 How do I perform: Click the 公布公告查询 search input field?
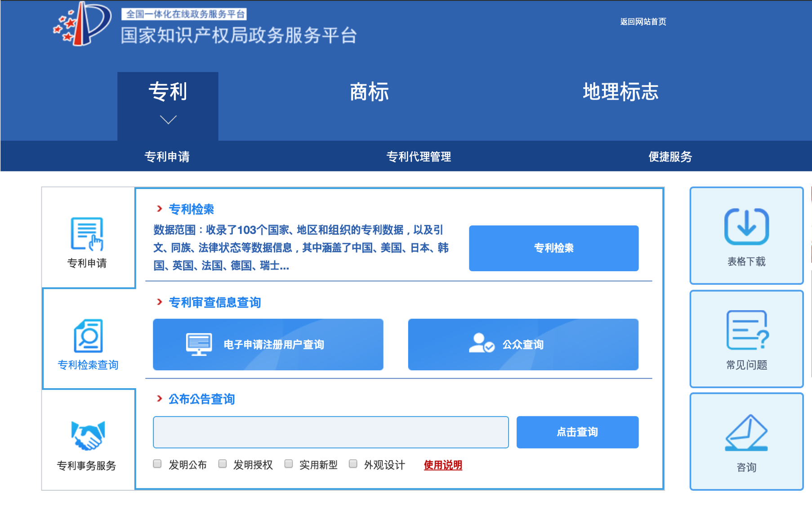coord(330,432)
